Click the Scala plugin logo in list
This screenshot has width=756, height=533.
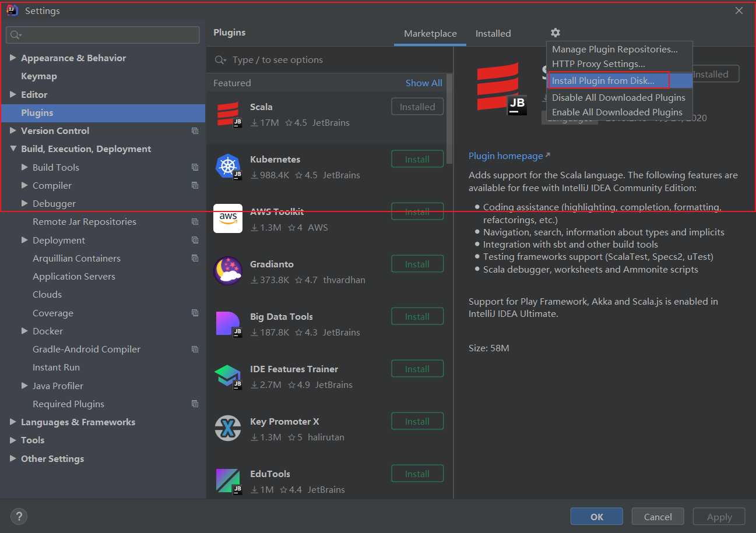pos(228,114)
